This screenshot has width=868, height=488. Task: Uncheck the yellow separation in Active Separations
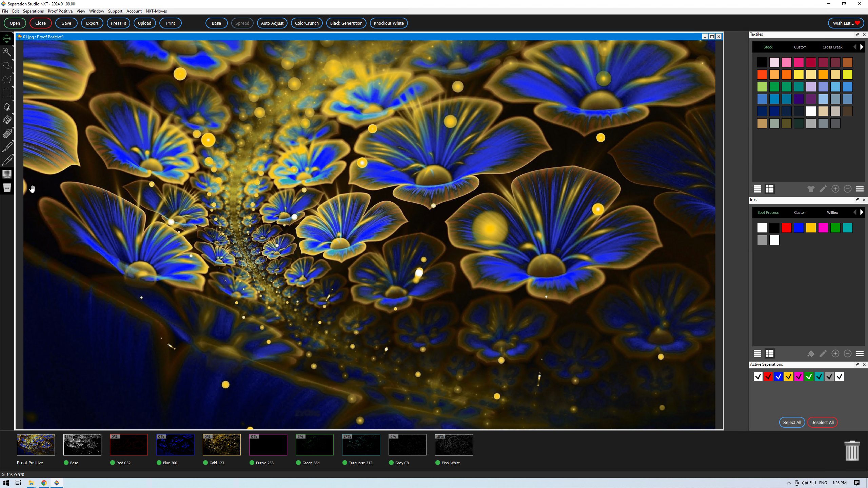click(x=788, y=377)
